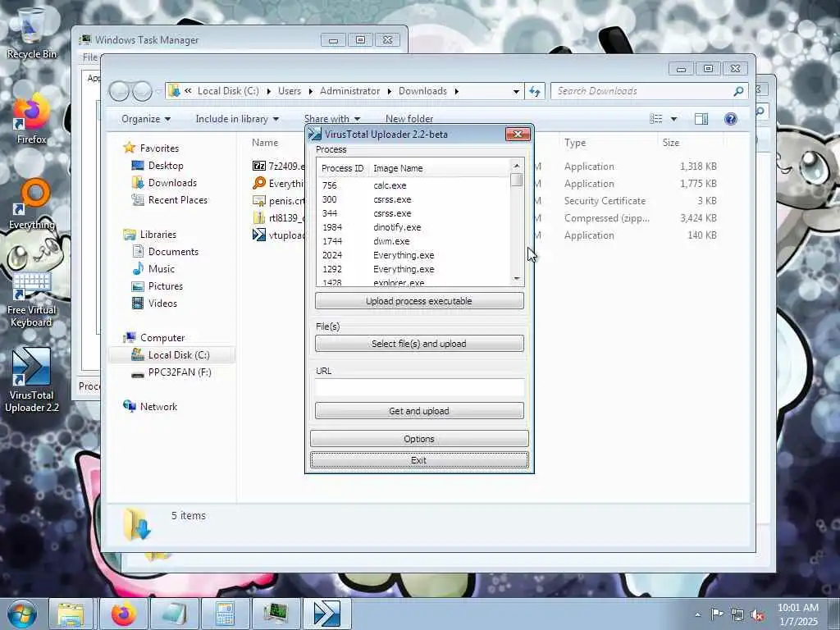The width and height of the screenshot is (840, 630).
Task: Sort files by Type column header
Action: tap(575, 143)
